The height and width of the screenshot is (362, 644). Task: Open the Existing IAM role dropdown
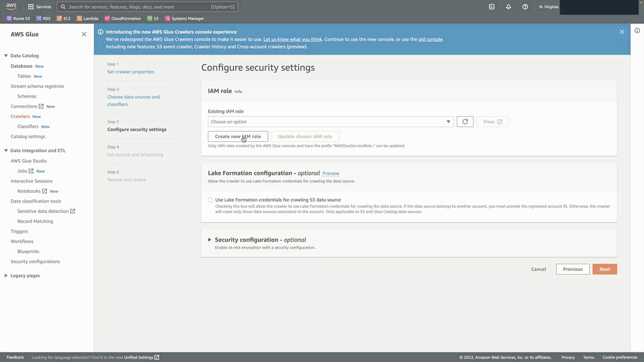(330, 122)
